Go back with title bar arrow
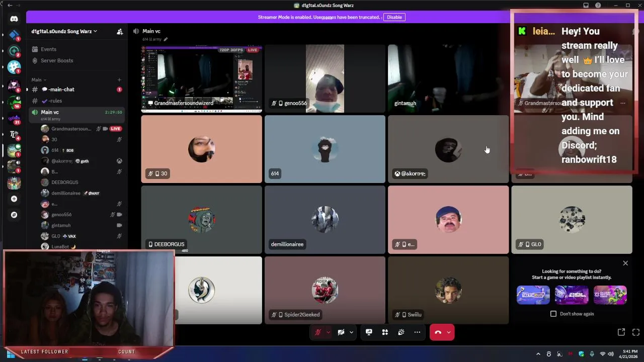 (x=10, y=6)
